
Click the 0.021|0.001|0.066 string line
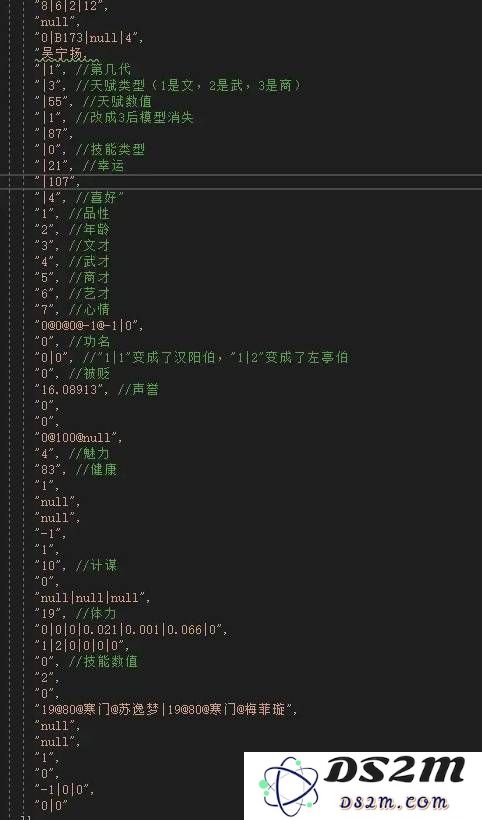131,630
